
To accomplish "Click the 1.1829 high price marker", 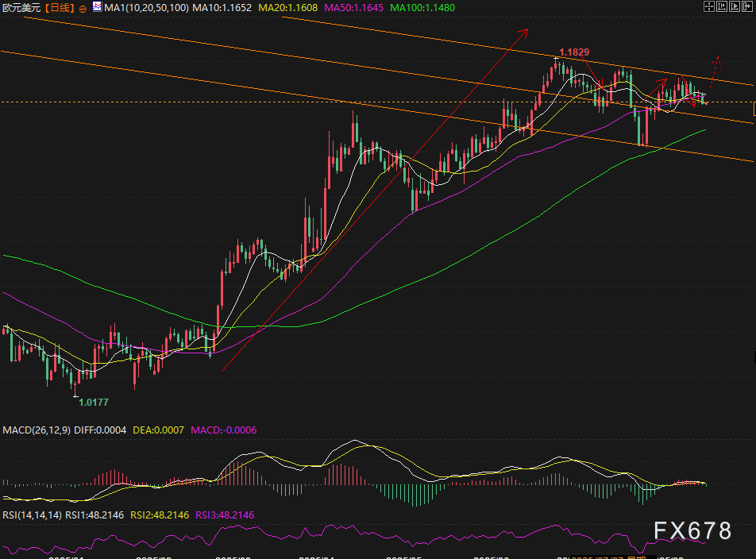I will [x=573, y=52].
